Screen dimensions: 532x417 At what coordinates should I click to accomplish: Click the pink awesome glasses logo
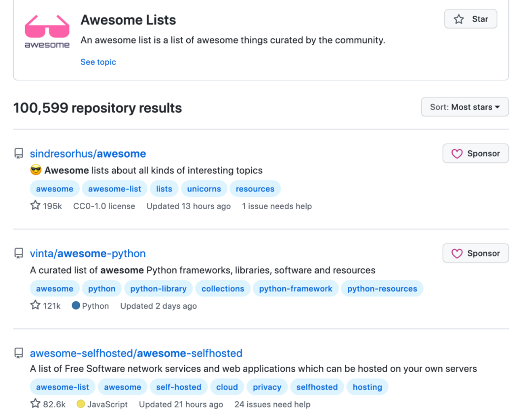pyautogui.click(x=47, y=32)
